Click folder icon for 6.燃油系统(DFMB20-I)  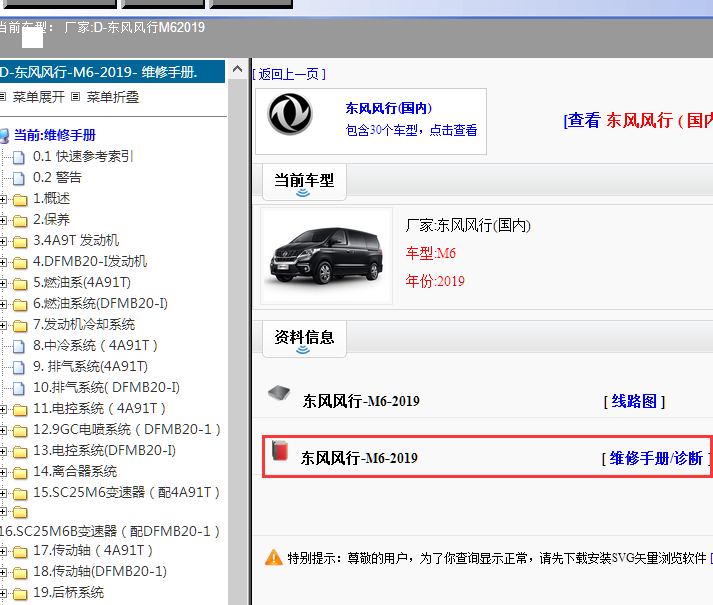[20, 304]
